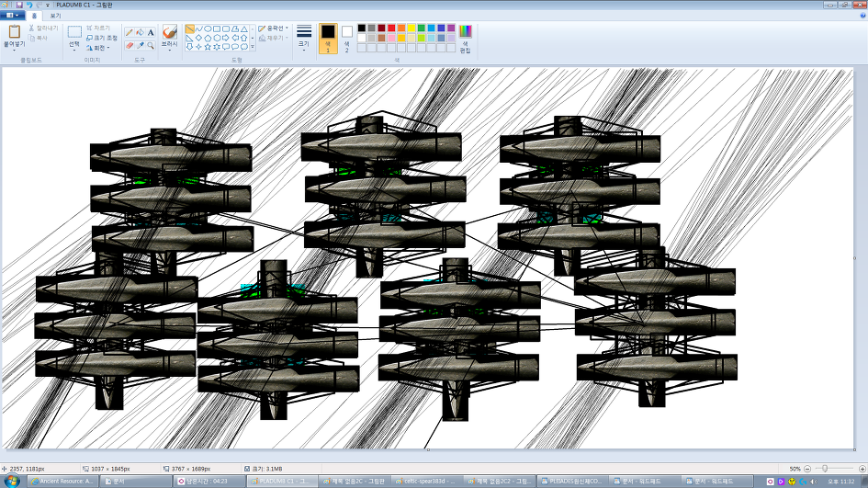868x488 pixels.
Task: Switch to the 보기 (View) tab
Action: pos(55,16)
